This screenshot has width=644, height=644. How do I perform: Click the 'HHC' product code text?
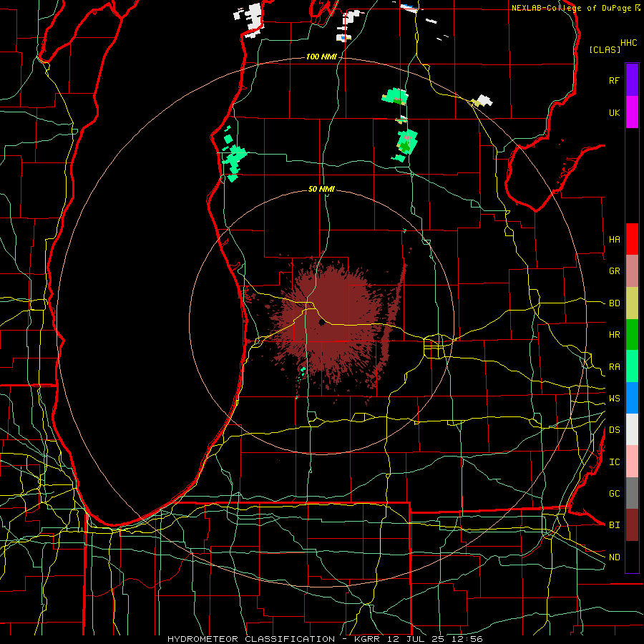(x=629, y=43)
